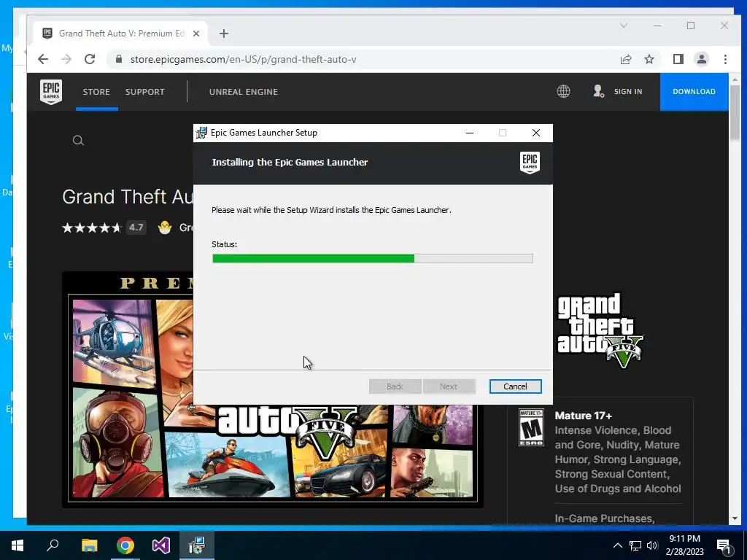
Task: Click 'Installing the Epic Games Launcher' heading
Action: [x=290, y=163]
